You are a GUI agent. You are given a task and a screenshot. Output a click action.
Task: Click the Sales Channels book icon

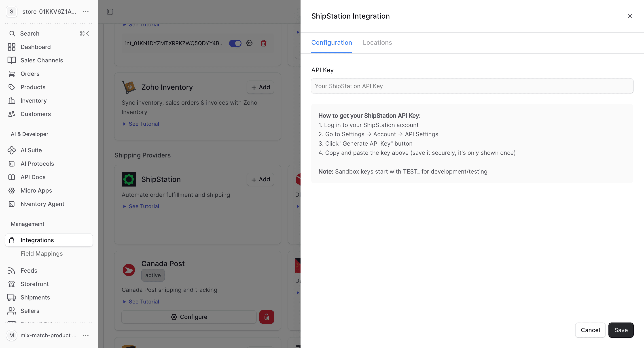tap(12, 60)
